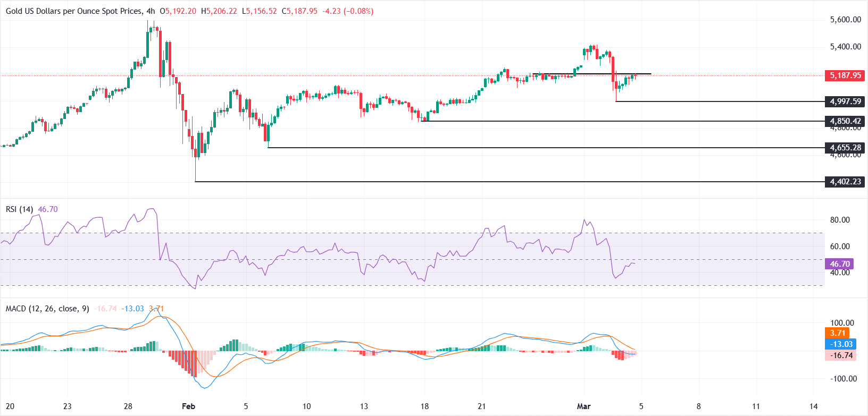The width and height of the screenshot is (868, 416).
Task: Click the Gold US Dollars per Ounce chart title
Action: [74, 11]
